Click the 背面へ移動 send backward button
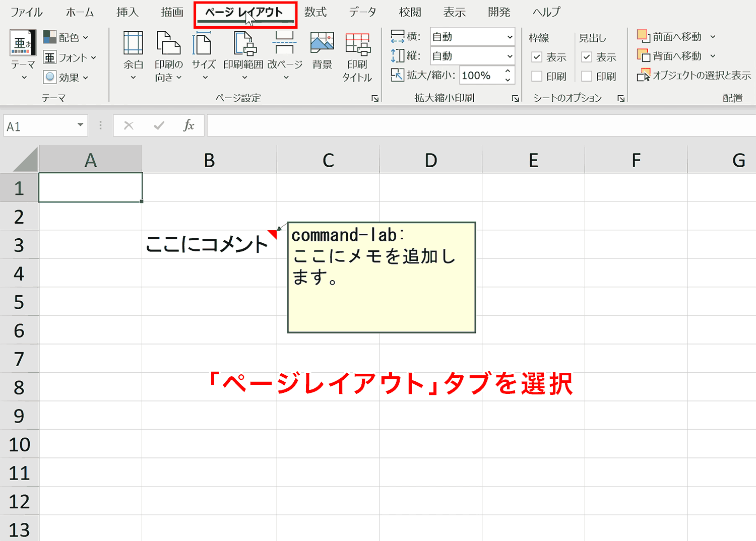The image size is (756, 541). coord(669,55)
